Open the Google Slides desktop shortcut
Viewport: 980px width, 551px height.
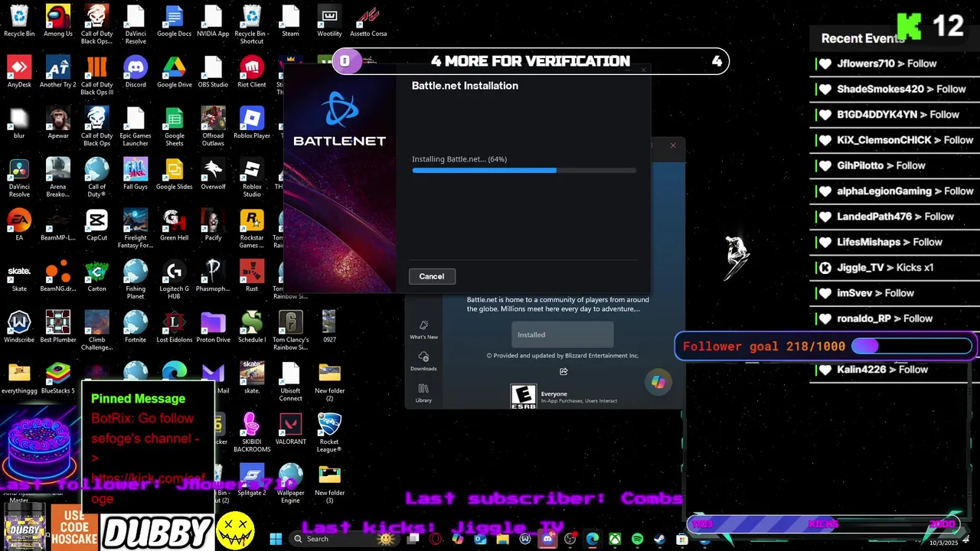(x=175, y=174)
